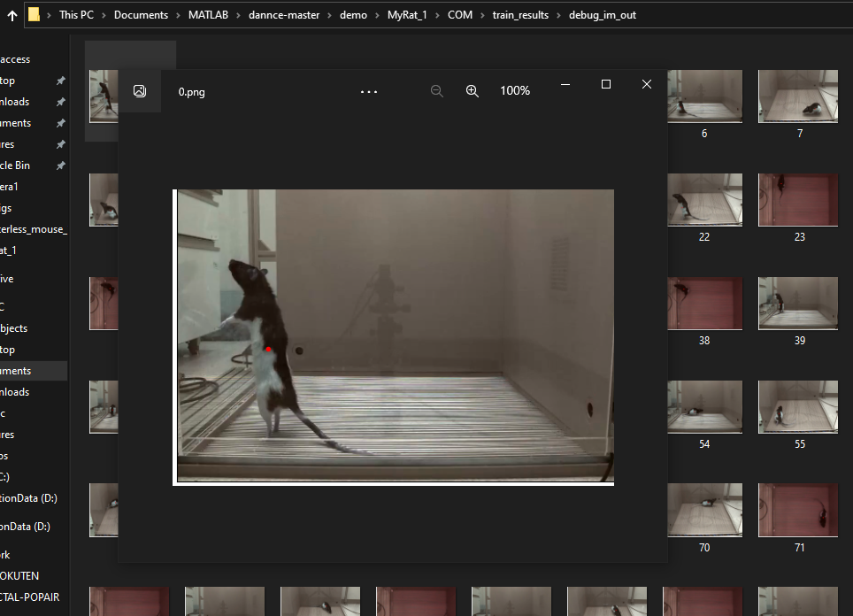This screenshot has height=616, width=853.
Task: Click the 100% zoom level control
Action: coord(514,90)
